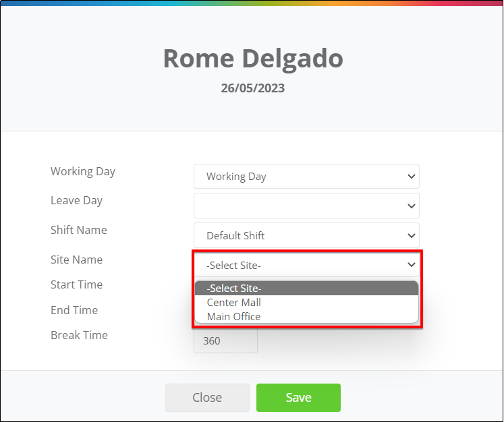The width and height of the screenshot is (504, 422).
Task: Click the Break Time label
Action: pos(79,335)
